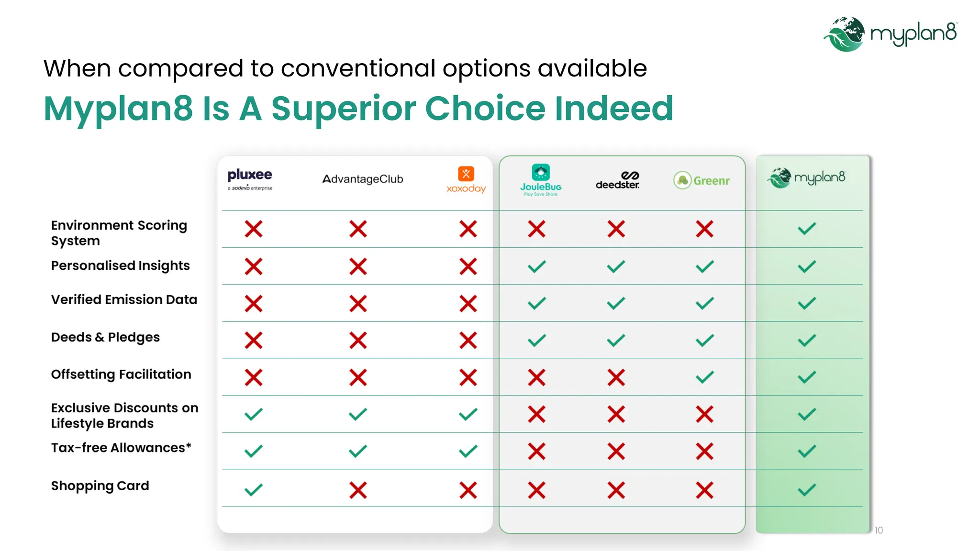The height and width of the screenshot is (551, 980).
Task: Click the deedster logo
Action: [x=617, y=180]
